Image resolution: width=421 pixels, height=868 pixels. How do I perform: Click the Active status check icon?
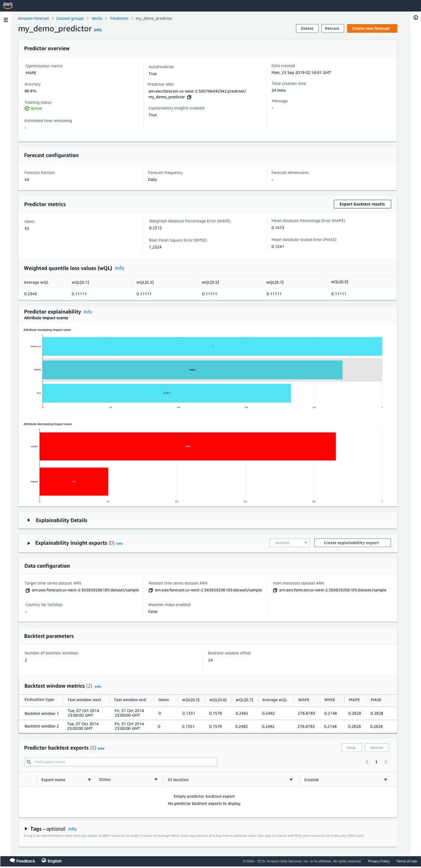(27, 109)
